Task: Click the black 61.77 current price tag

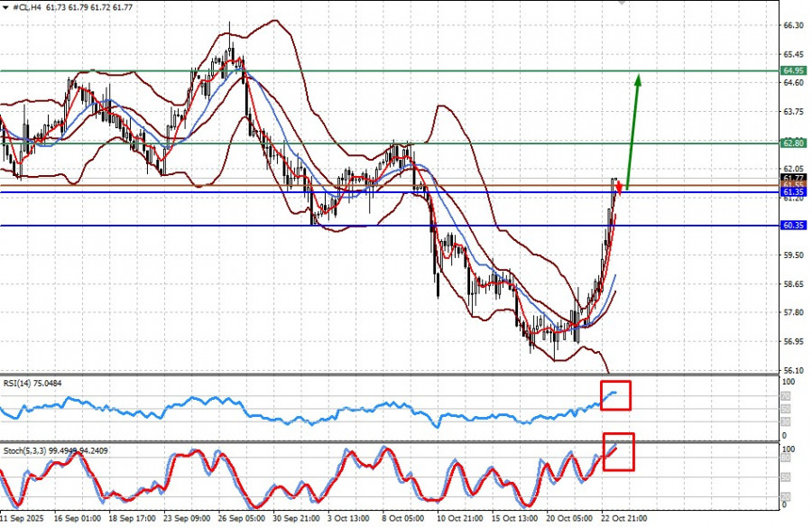Action: point(793,179)
